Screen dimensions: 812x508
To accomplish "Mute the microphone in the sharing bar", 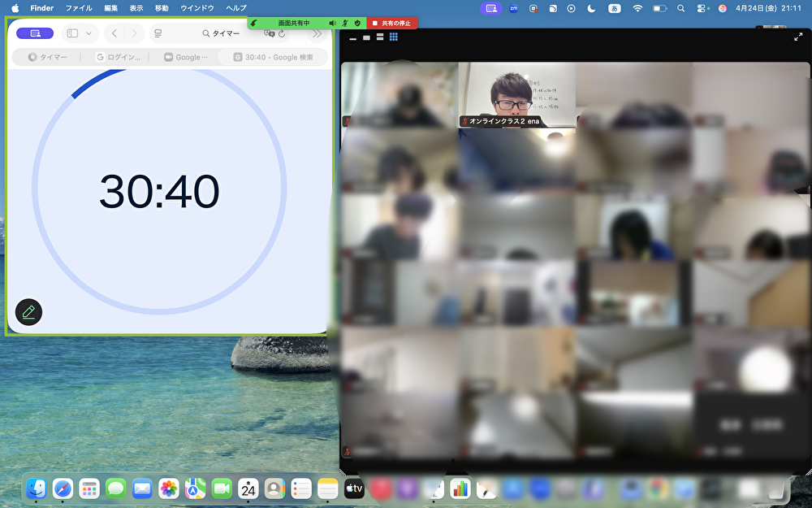I will pyautogui.click(x=346, y=23).
